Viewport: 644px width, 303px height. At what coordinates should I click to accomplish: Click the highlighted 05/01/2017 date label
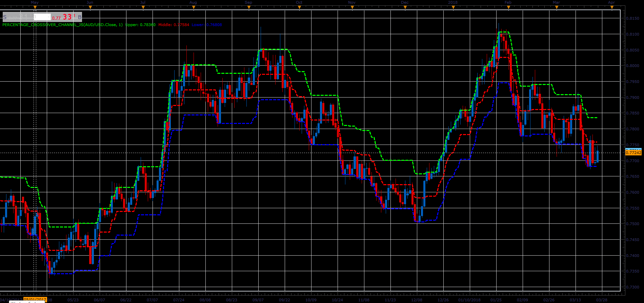(35, 300)
